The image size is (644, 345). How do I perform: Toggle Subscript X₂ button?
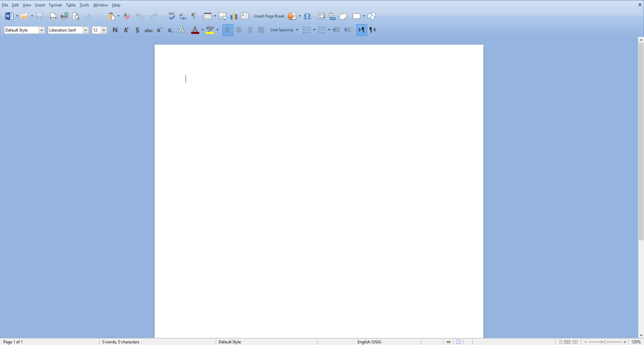(171, 30)
